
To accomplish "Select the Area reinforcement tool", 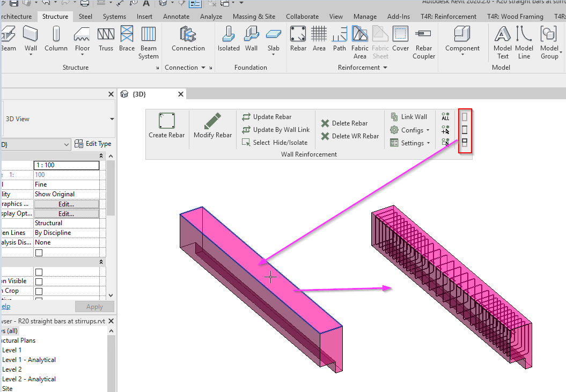I will tap(319, 39).
